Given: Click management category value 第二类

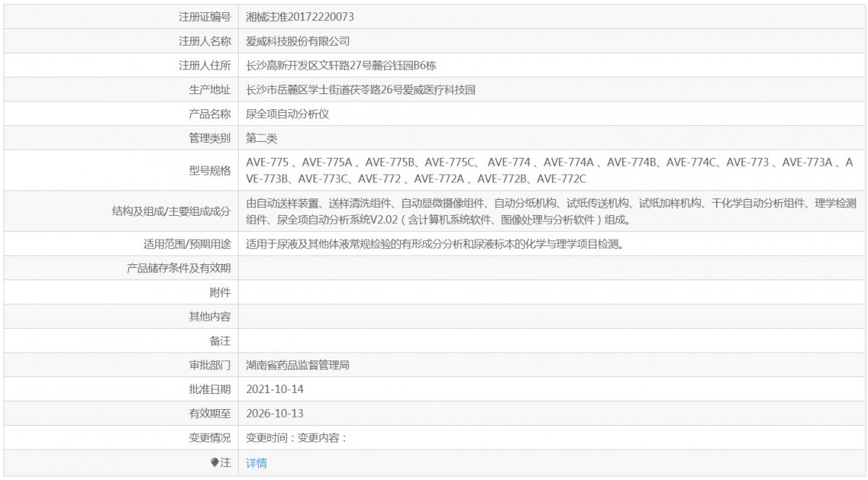Looking at the screenshot, I should pos(261,138).
